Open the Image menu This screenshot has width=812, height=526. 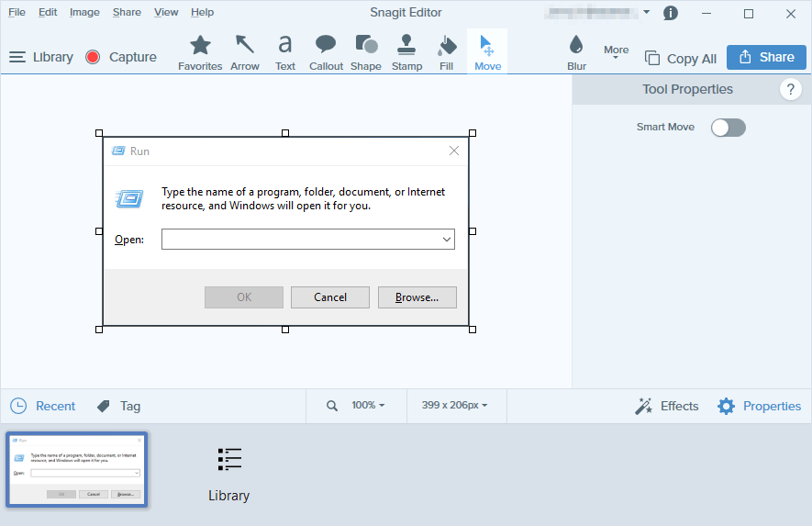pos(84,12)
